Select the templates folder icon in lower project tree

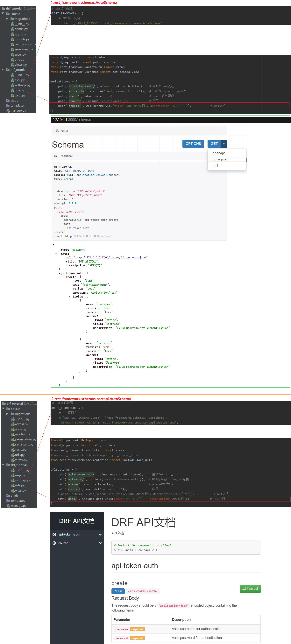[x=8, y=500]
